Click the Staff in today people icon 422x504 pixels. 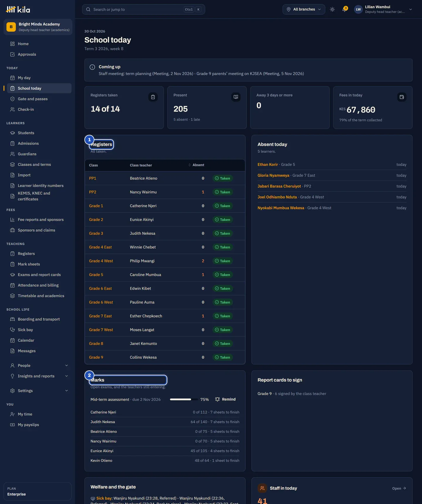[262, 488]
